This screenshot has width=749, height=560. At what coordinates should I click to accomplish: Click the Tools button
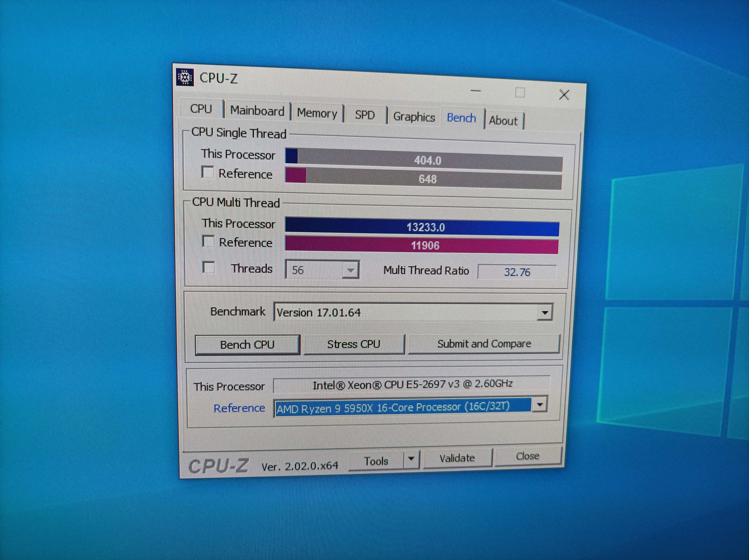pyautogui.click(x=376, y=461)
